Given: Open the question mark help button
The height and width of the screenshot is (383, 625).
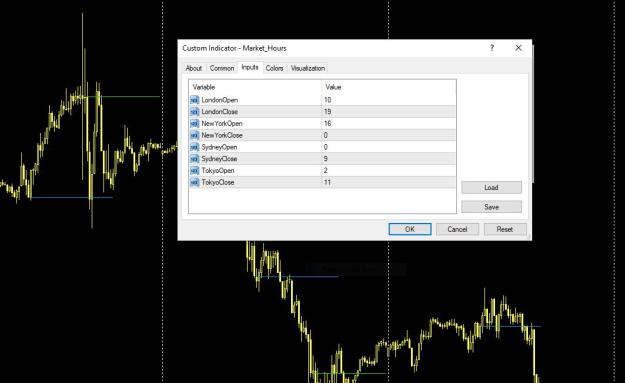Looking at the screenshot, I should [x=492, y=48].
